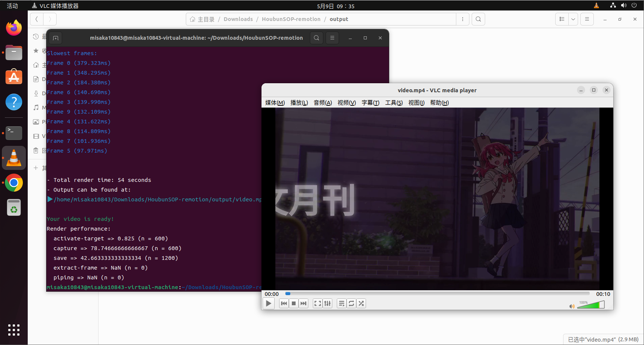Viewport: 644px width, 345px height.
Task: Open the 视频(V) menu in VLC
Action: pyautogui.click(x=347, y=103)
